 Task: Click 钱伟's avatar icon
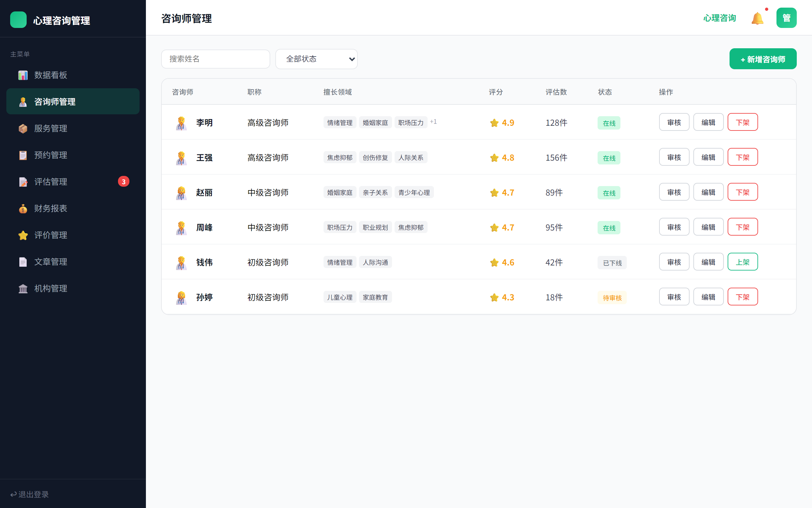[181, 263]
